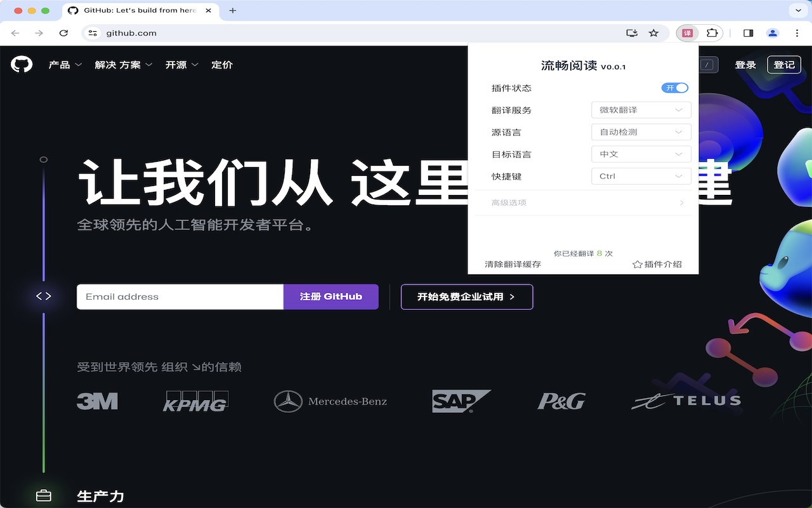Open the 快捷键 dropdown showing Ctrl
This screenshot has height=508, width=812.
pyautogui.click(x=641, y=177)
